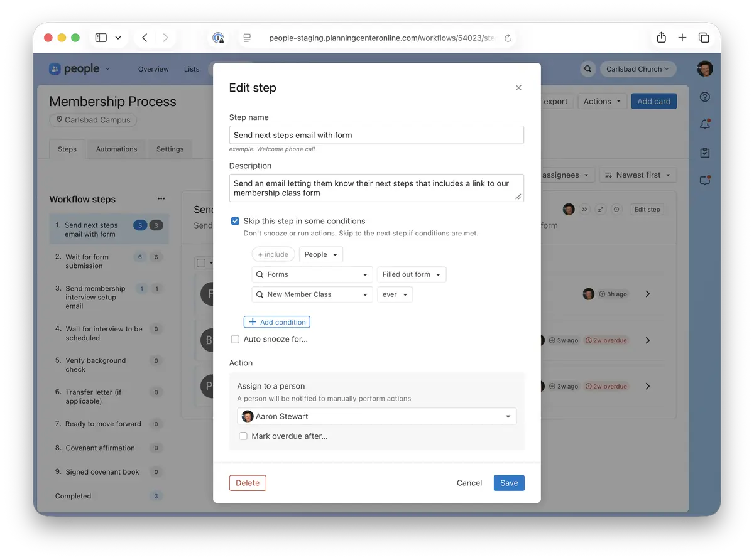Screen dimensions: 754x560
Task: Open the search magnifier in the People header
Action: click(587, 69)
